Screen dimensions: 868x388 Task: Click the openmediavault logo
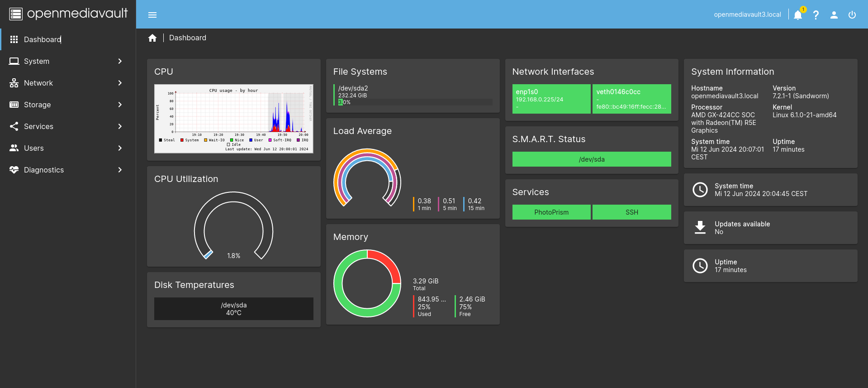[68, 14]
